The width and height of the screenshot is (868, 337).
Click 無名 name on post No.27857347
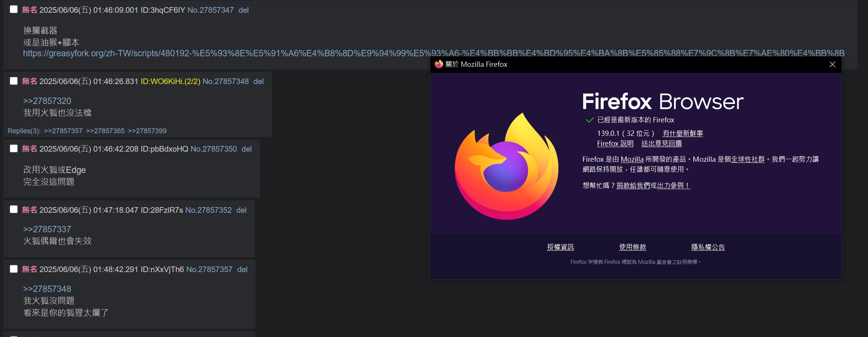29,10
